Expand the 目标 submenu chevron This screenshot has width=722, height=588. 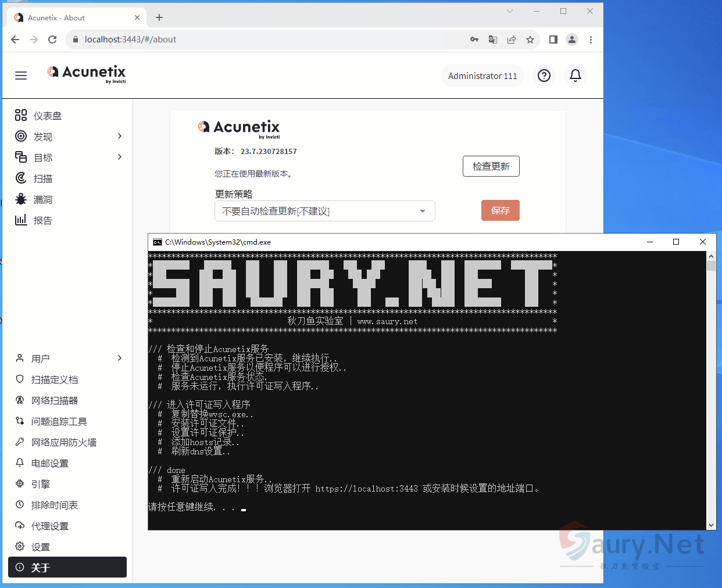pos(120,157)
